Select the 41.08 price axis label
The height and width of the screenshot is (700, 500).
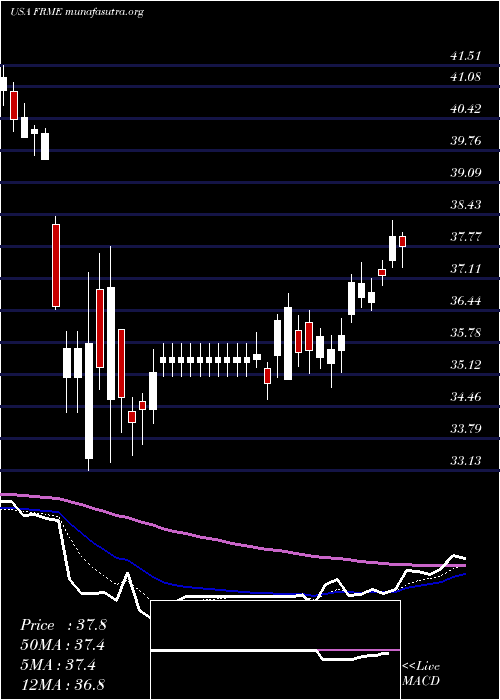[x=466, y=77]
